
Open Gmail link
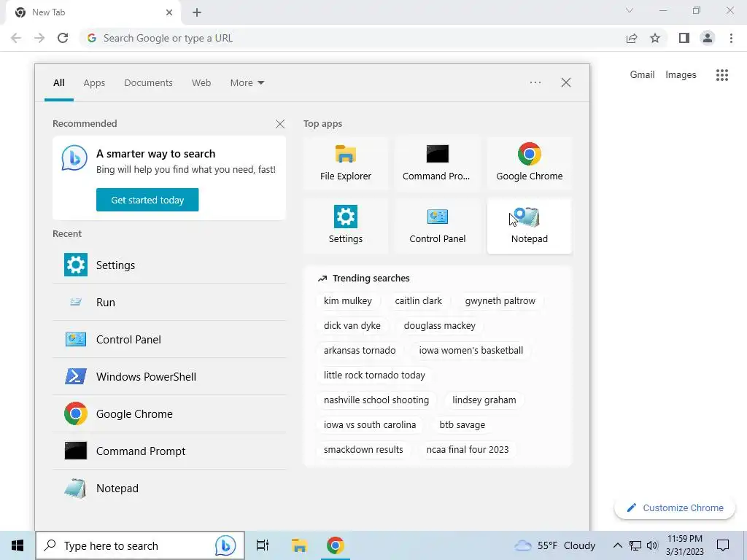click(642, 75)
